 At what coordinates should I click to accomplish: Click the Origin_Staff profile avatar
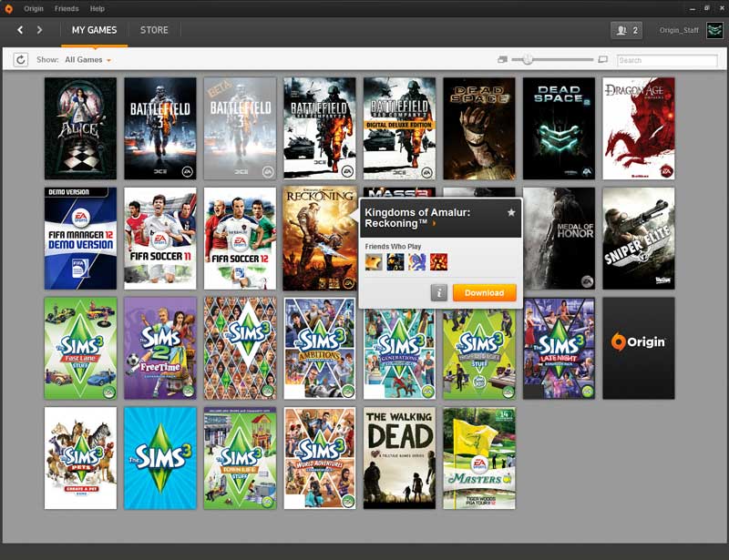(x=714, y=31)
